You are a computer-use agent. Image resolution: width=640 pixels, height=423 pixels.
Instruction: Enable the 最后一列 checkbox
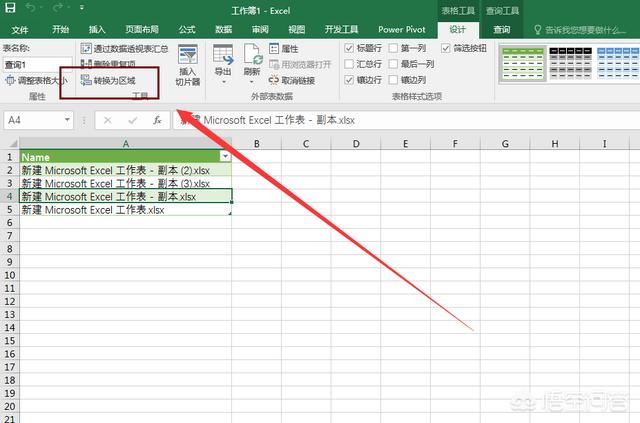pyautogui.click(x=393, y=64)
